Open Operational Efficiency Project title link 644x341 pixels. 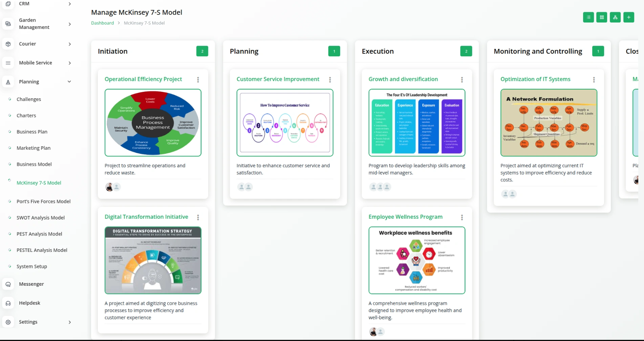point(143,79)
